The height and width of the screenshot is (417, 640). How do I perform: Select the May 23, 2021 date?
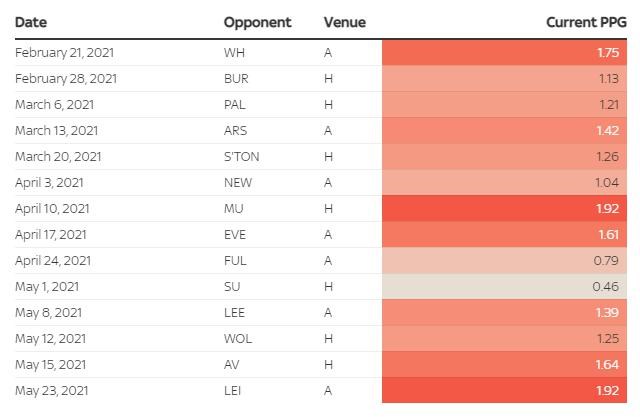pyautogui.click(x=57, y=391)
